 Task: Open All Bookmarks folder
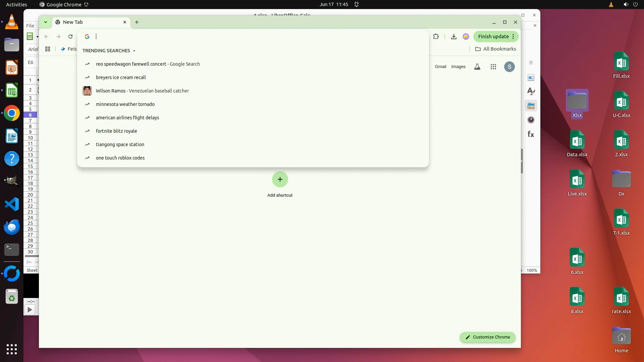click(x=495, y=49)
